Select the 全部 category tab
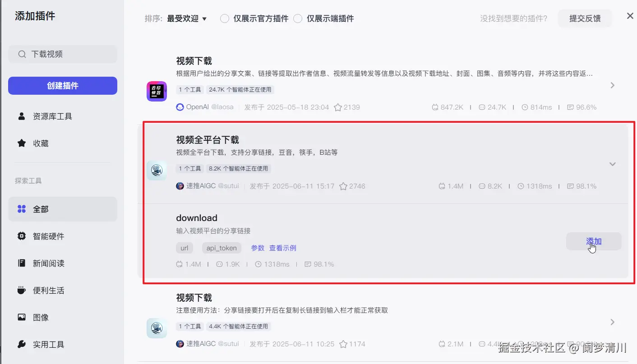The image size is (637, 364). [x=63, y=209]
